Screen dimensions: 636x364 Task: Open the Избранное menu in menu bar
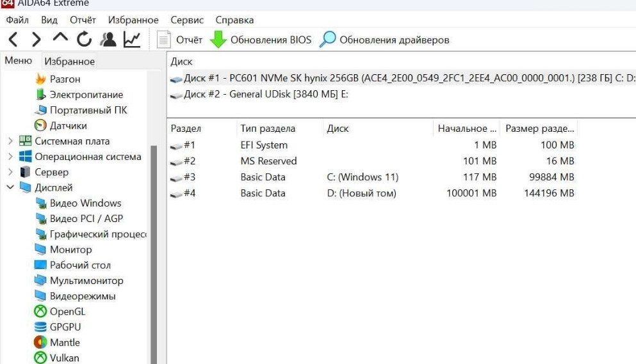[x=133, y=20]
